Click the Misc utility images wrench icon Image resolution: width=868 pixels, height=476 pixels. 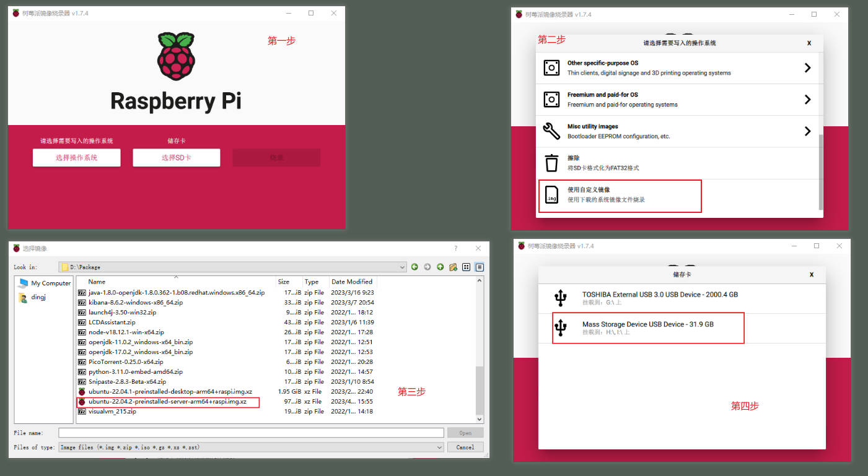(551, 131)
